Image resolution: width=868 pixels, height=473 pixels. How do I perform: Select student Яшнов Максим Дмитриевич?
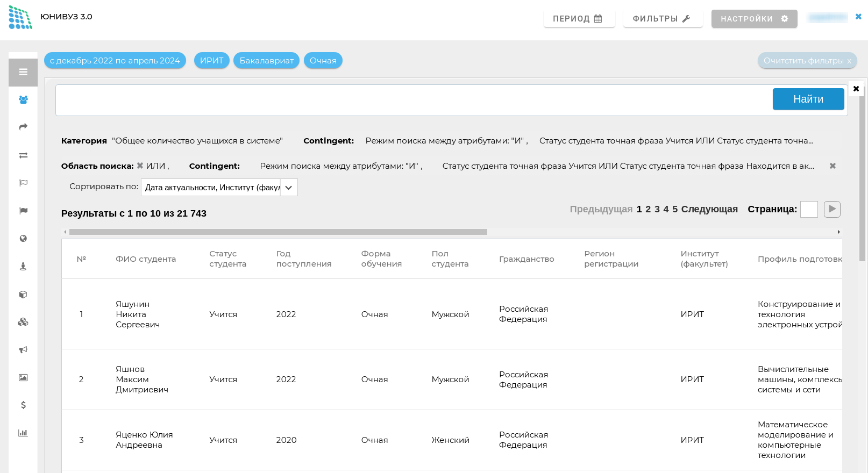142,379
